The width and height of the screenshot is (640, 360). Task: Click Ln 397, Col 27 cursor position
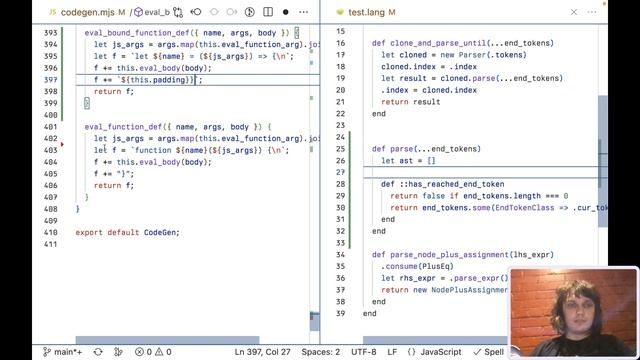coord(262,352)
